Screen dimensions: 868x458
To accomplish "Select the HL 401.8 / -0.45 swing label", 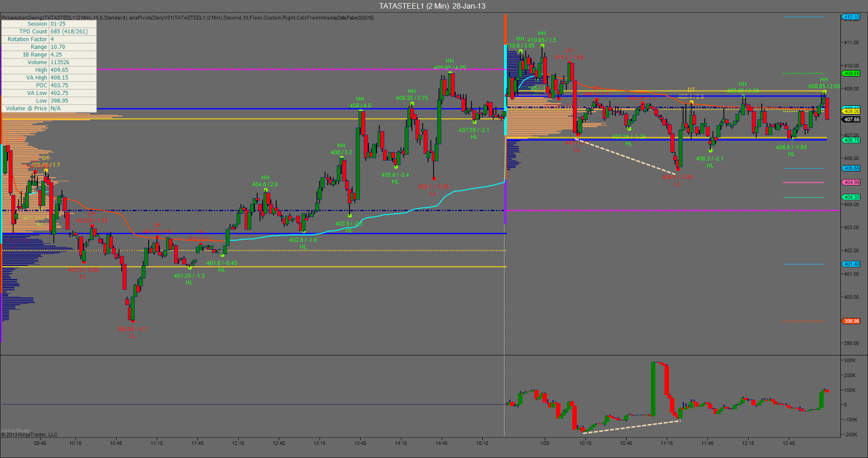I will tap(222, 266).
